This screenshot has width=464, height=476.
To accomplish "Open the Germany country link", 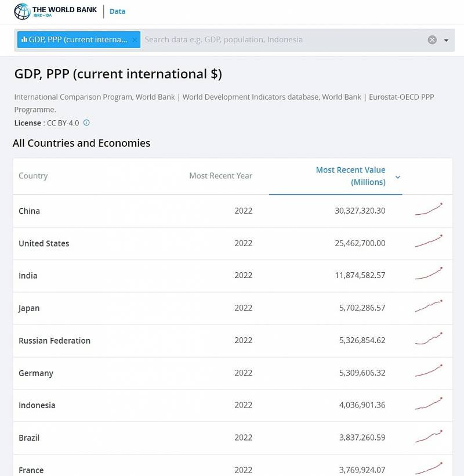I will 36,373.
